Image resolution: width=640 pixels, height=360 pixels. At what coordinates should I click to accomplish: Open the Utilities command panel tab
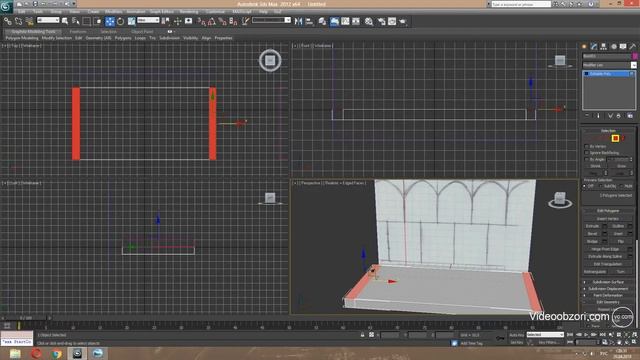633,47
